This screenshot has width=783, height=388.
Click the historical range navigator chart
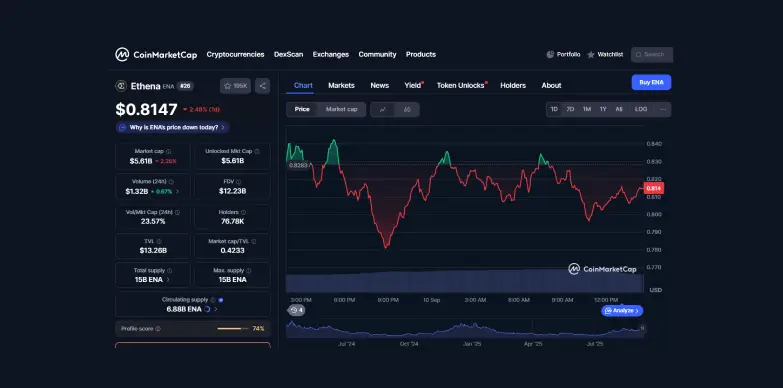[x=464, y=330]
